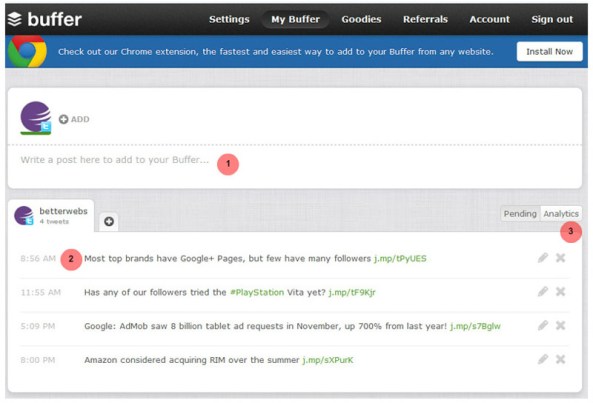The width and height of the screenshot is (593, 403).
Task: Click the 5:09 PM scheduled time
Action: pyautogui.click(x=37, y=326)
